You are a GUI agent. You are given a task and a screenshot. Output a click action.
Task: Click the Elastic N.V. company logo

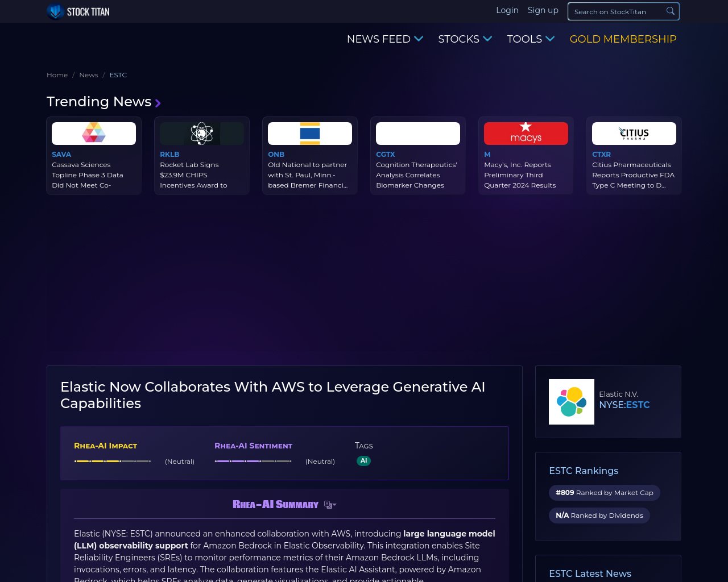point(572,402)
